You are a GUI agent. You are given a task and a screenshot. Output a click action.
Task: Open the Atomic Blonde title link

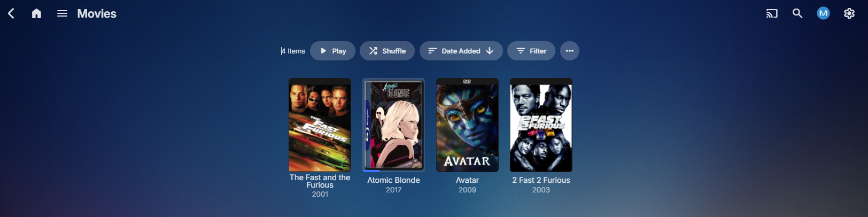click(x=394, y=180)
